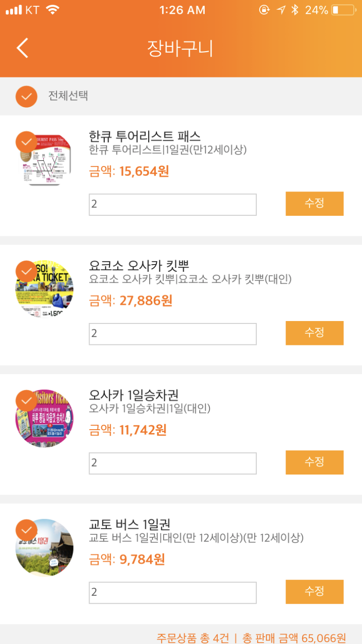Uncheck the 요코소 오사카 킷뿌 item
362x644 pixels.
[x=26, y=271]
